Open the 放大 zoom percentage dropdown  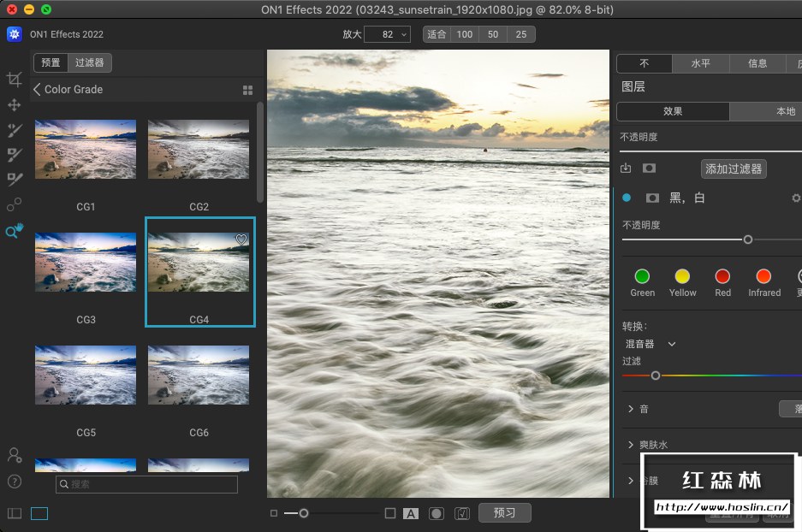[403, 34]
